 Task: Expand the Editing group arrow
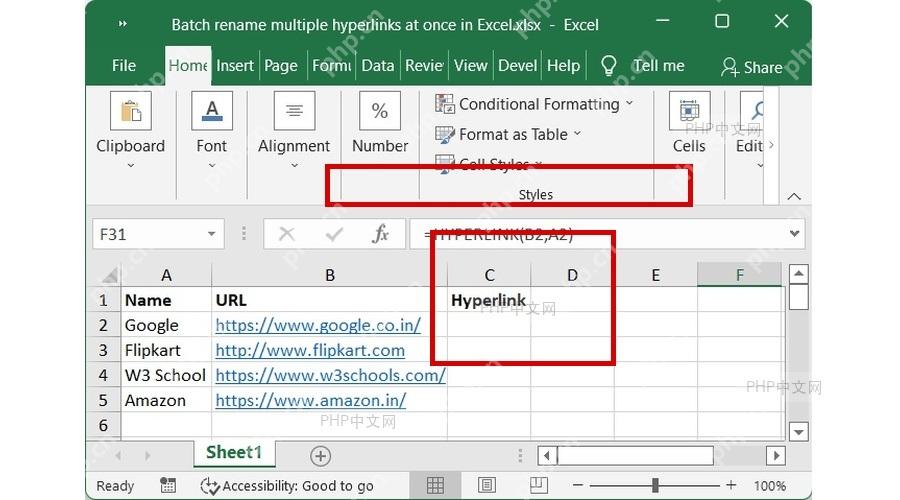[760, 165]
